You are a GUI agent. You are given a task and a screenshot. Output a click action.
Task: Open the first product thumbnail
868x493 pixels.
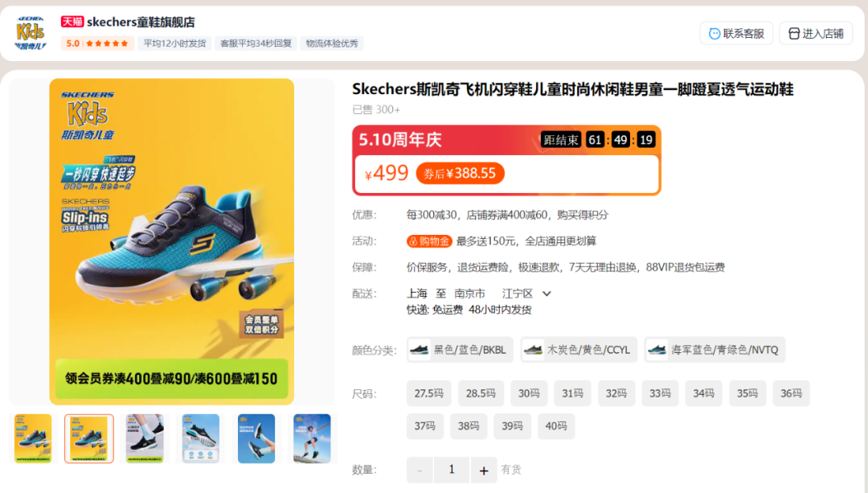pos(33,438)
